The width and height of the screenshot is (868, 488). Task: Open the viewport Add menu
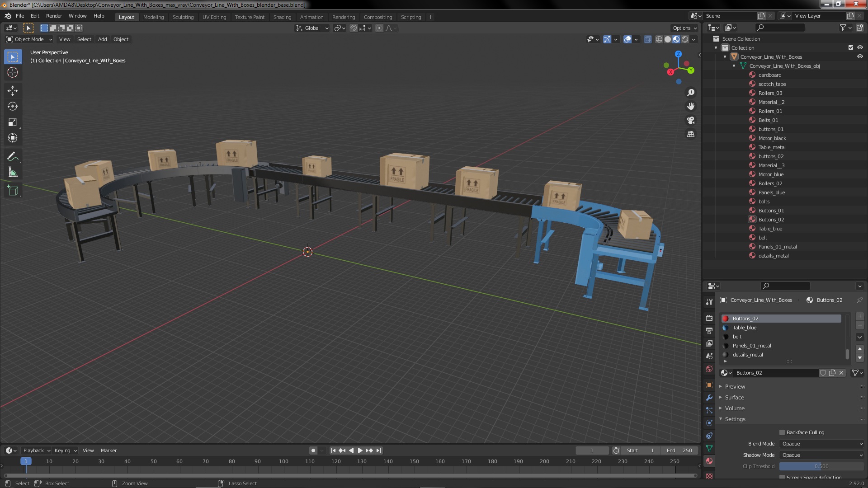[x=103, y=39]
